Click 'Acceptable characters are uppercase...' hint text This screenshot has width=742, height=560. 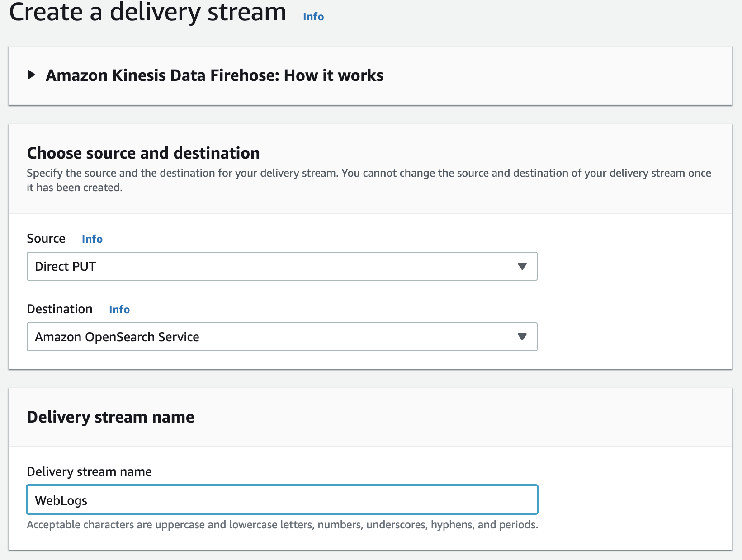tap(282, 525)
